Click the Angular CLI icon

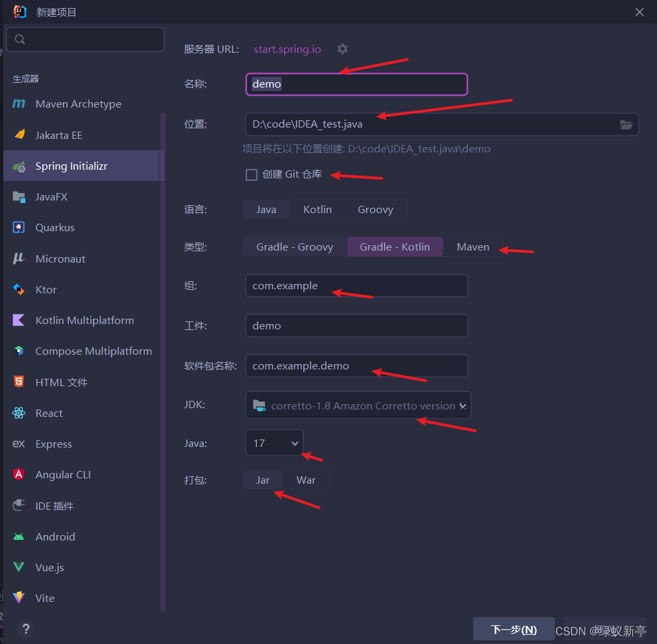(x=19, y=474)
